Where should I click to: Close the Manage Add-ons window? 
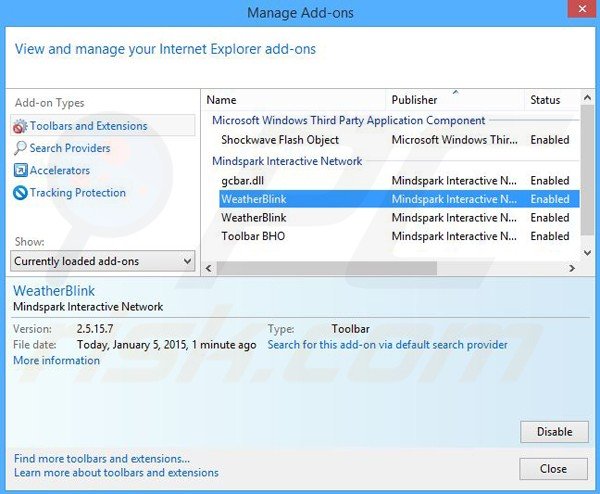point(582,9)
